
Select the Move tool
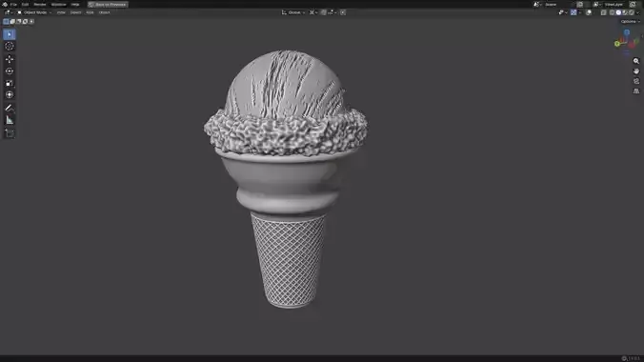click(9, 59)
